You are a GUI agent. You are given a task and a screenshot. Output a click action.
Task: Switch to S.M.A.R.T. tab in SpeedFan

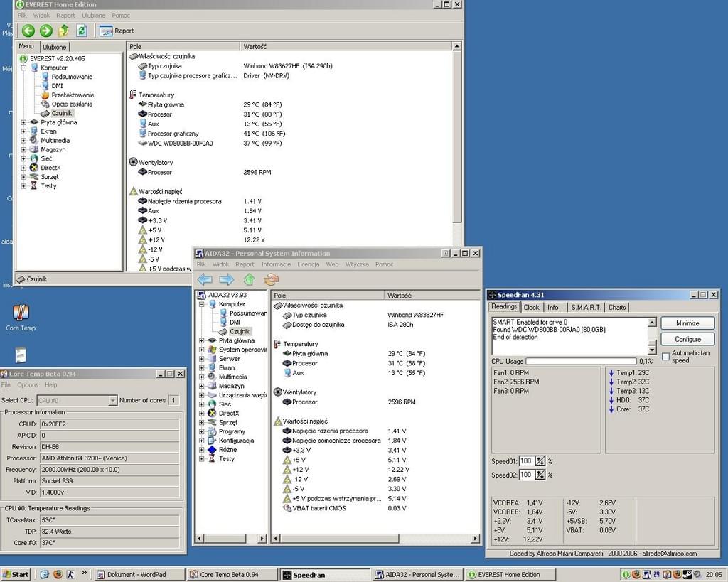coord(586,307)
